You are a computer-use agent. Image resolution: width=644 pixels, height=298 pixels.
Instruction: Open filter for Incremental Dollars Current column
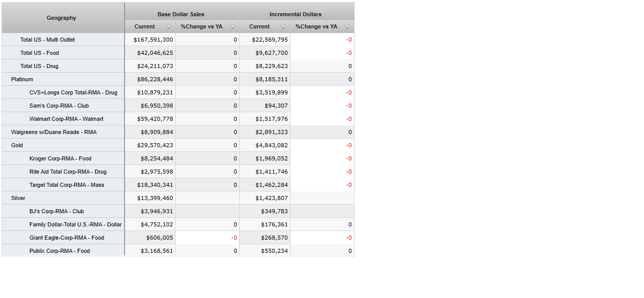pos(283,27)
